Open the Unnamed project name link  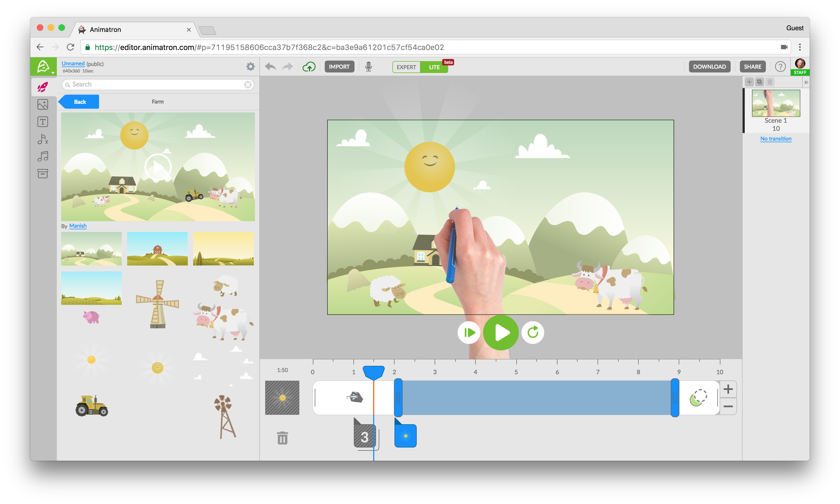(x=73, y=64)
